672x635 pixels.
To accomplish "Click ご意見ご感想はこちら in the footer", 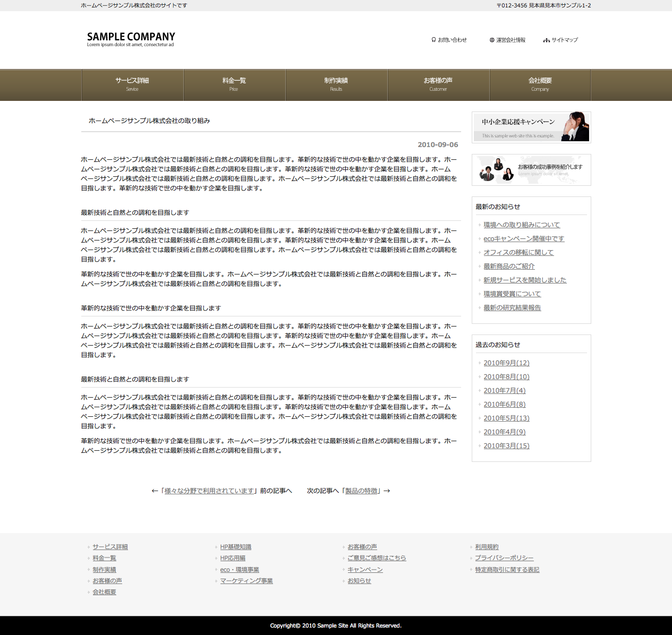I will 377,558.
